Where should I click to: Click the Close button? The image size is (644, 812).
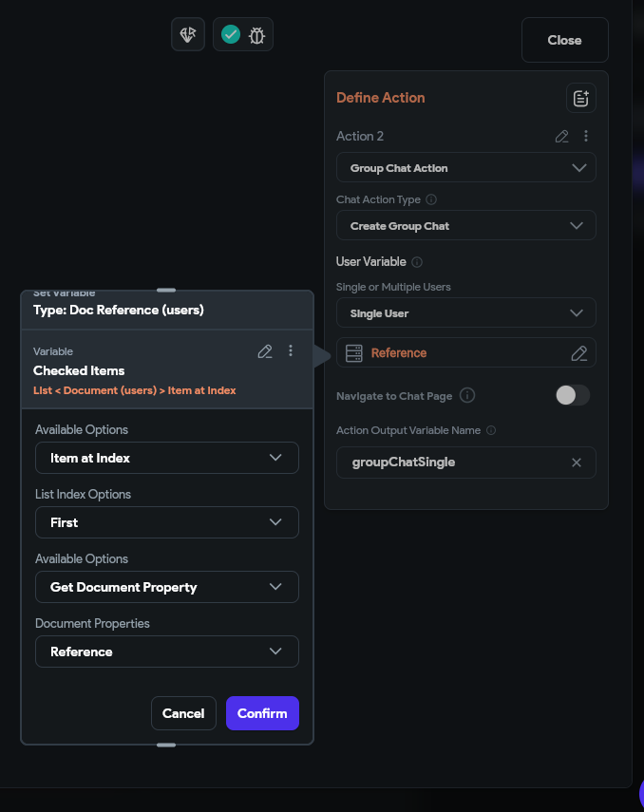click(x=564, y=40)
